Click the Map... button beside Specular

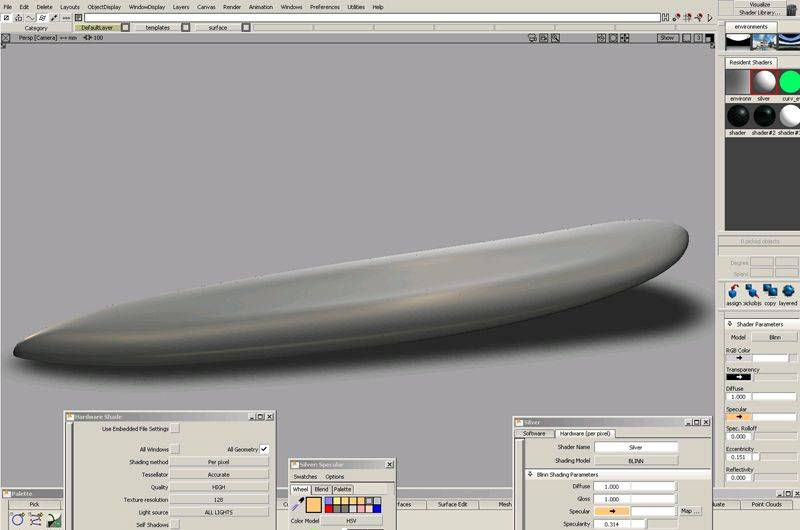[689, 511]
